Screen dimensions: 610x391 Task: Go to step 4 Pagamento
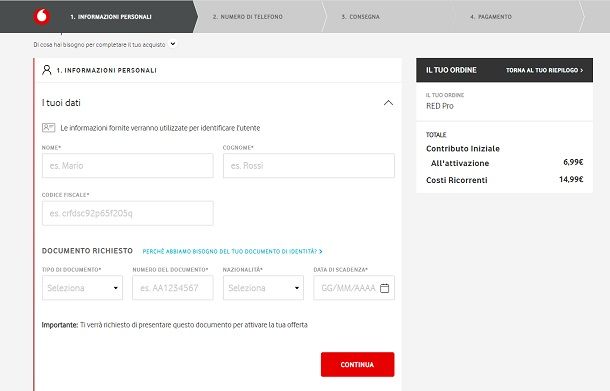pyautogui.click(x=491, y=17)
